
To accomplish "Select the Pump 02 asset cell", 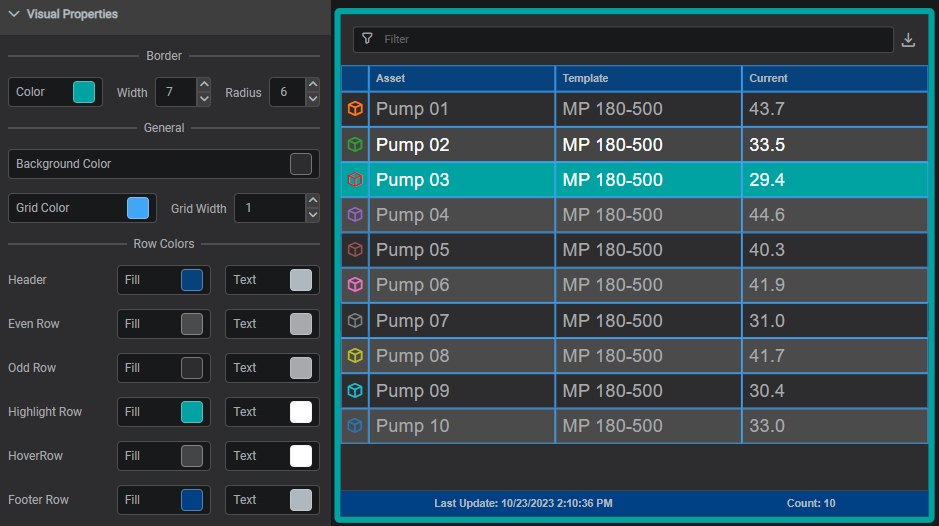I will [462, 144].
